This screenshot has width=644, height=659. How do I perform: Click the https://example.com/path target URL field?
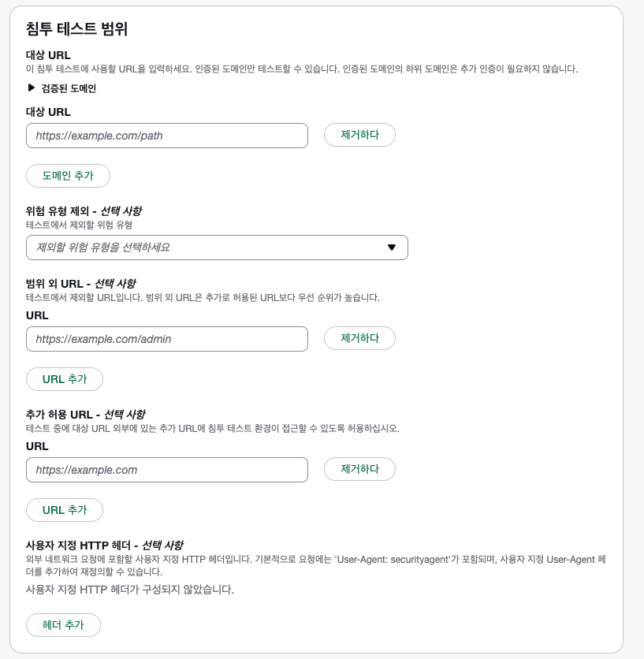pos(166,136)
